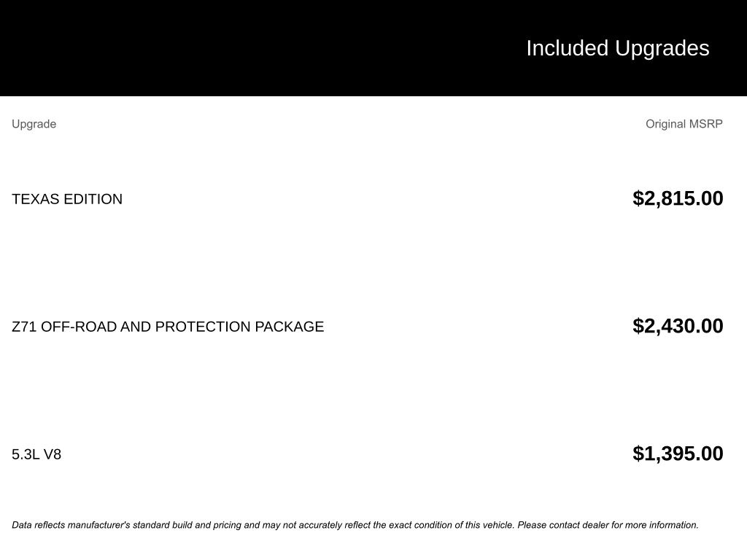Click 'V8' in the engine upgrade row
The height and width of the screenshot is (560, 747).
pyautogui.click(x=53, y=454)
